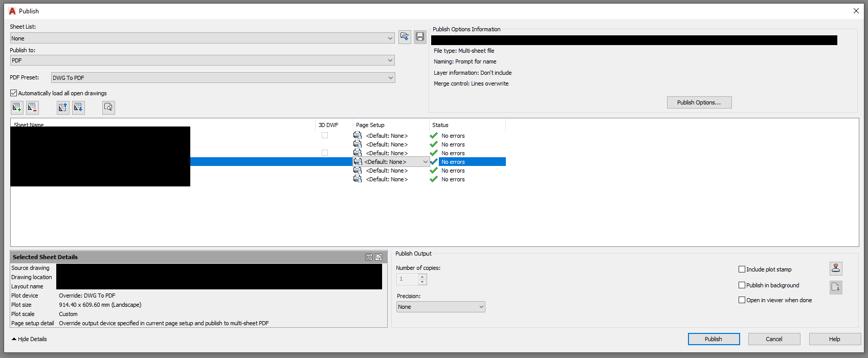Click the Publish button
Image resolution: width=868 pixels, height=358 pixels.
pyautogui.click(x=714, y=339)
